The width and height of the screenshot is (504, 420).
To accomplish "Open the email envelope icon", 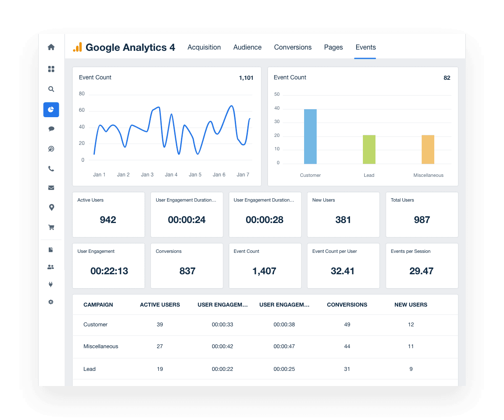I will [51, 188].
